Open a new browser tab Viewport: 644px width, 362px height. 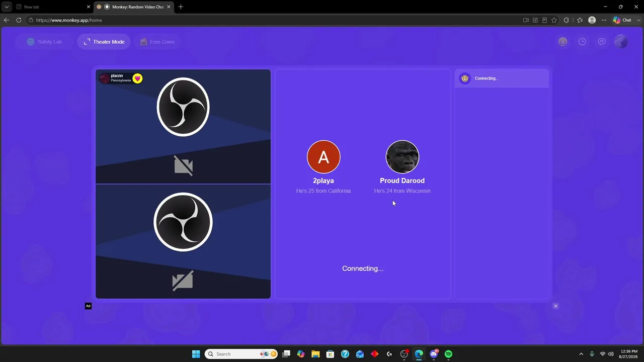click(x=181, y=7)
